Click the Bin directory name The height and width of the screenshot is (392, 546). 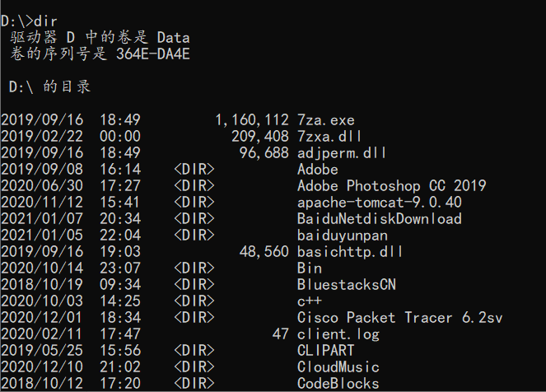310,268
